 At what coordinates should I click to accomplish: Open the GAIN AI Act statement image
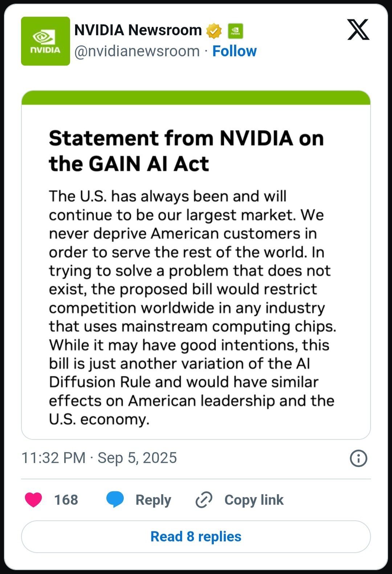(196, 265)
